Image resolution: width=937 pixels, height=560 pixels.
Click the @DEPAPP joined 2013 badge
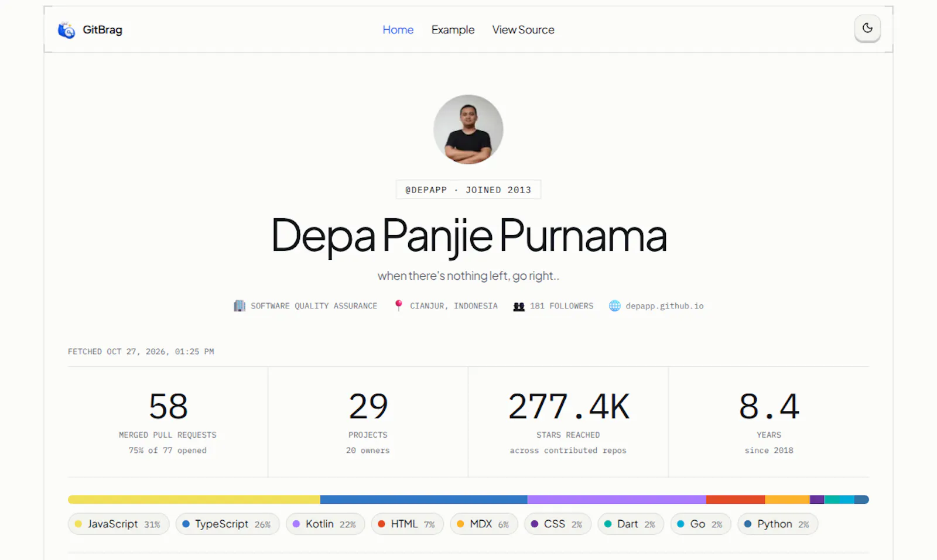[468, 190]
